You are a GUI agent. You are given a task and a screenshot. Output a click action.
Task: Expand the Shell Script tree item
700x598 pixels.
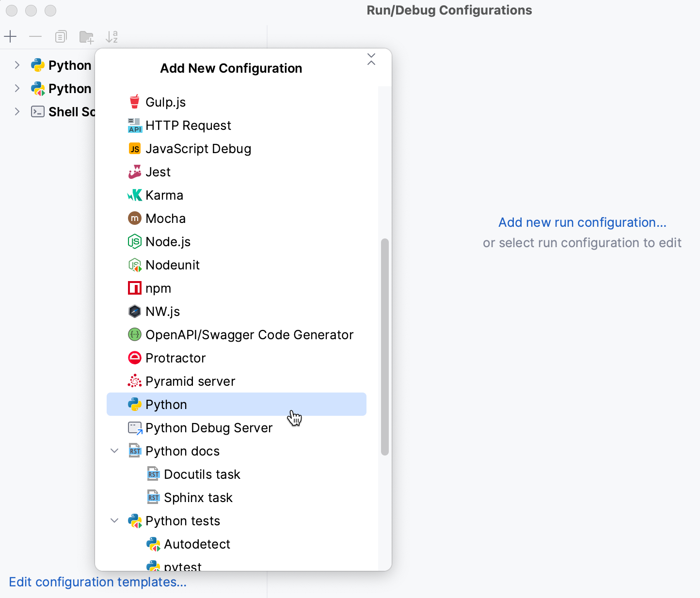(17, 111)
